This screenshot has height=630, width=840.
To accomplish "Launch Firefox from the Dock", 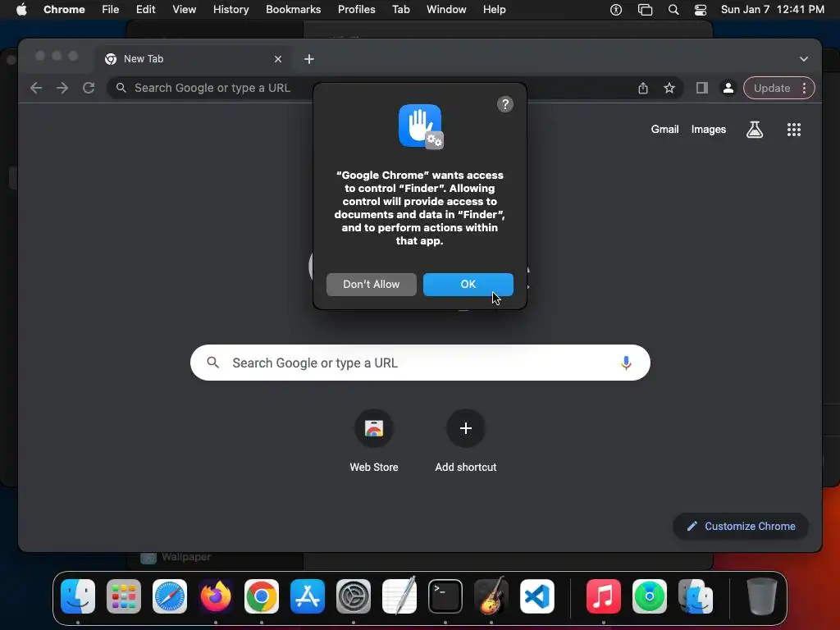I will (216, 596).
